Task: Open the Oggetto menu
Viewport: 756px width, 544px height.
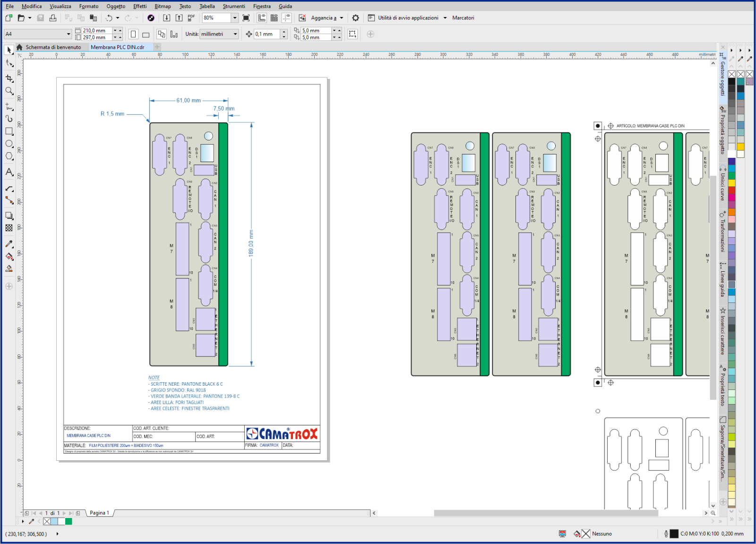Action: (116, 6)
